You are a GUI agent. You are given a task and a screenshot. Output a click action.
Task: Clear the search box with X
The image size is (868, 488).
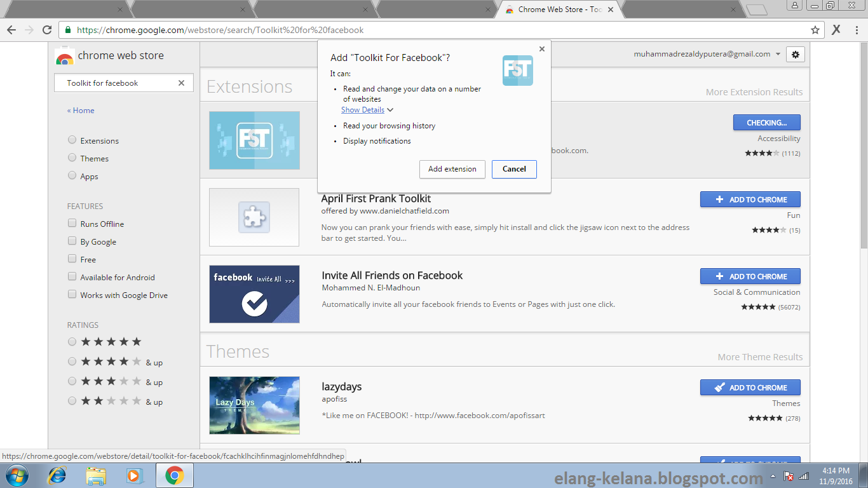tap(181, 83)
